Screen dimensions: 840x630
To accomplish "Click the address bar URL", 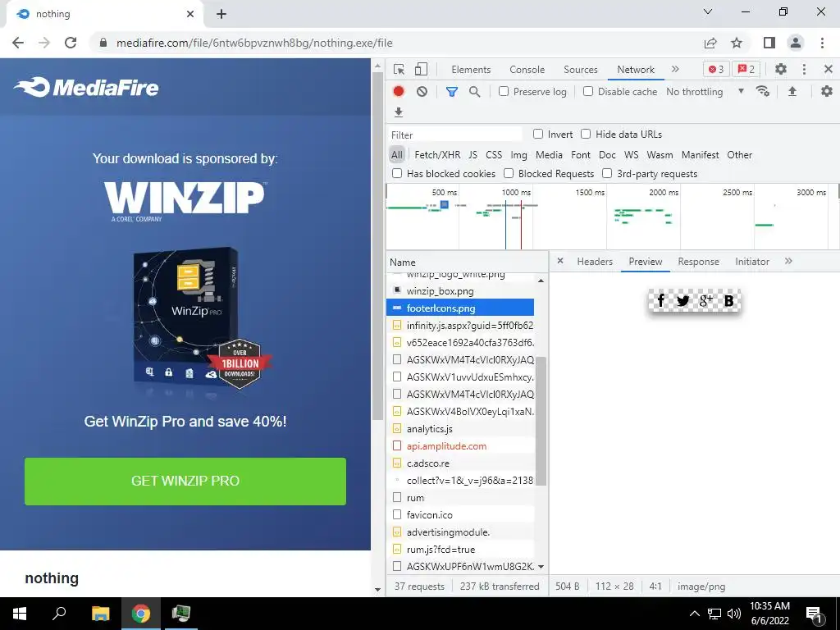I will point(254,43).
